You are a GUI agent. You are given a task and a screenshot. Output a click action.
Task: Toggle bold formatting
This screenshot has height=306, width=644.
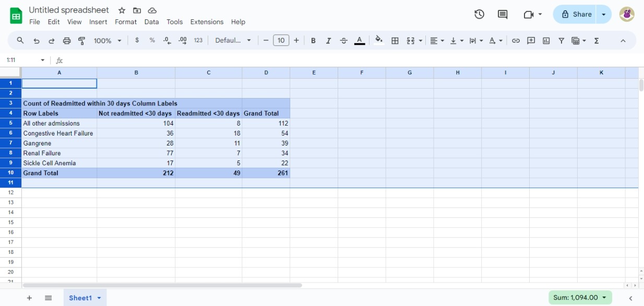tap(313, 40)
